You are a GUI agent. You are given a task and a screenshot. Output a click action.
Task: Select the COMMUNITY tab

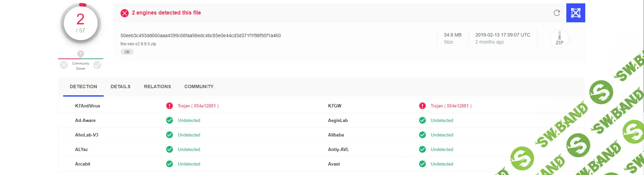tap(199, 86)
